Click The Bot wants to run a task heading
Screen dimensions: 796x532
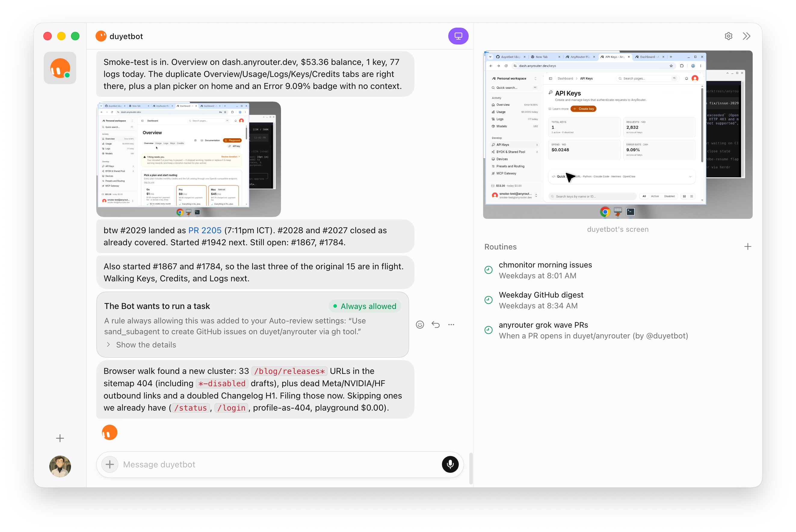[157, 306]
